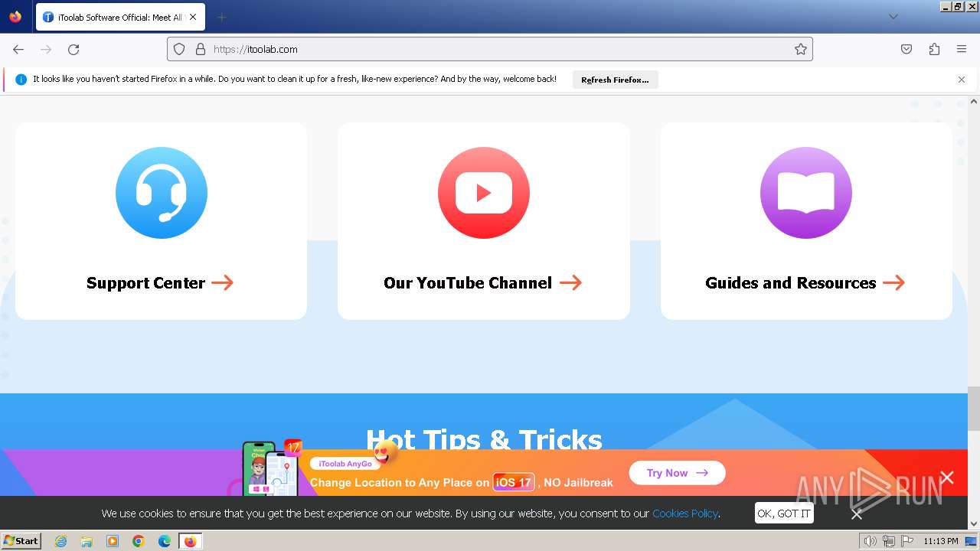
Task: Click the scrollbar down arrow
Action: (974, 524)
